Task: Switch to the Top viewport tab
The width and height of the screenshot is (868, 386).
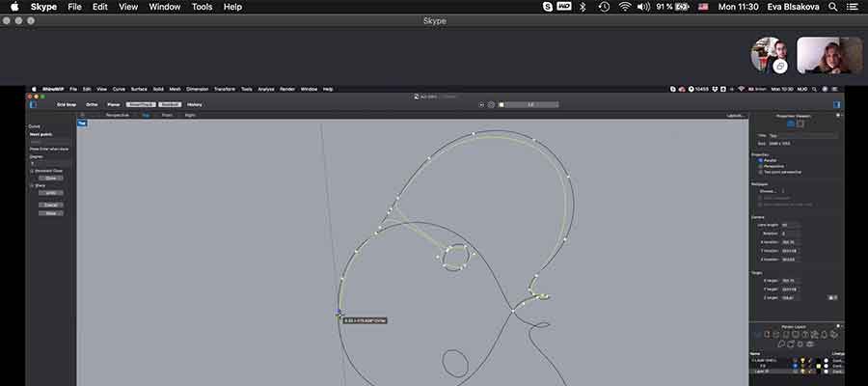Action: pyautogui.click(x=147, y=115)
